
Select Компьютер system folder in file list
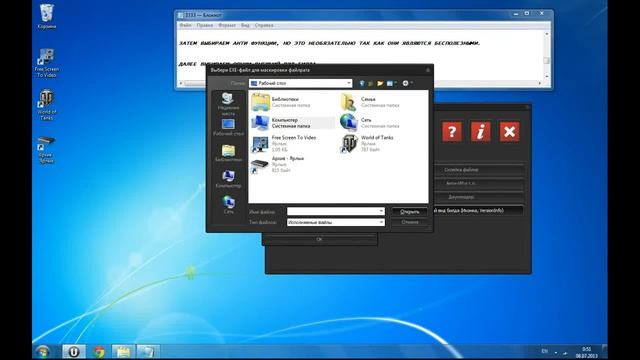point(292,122)
